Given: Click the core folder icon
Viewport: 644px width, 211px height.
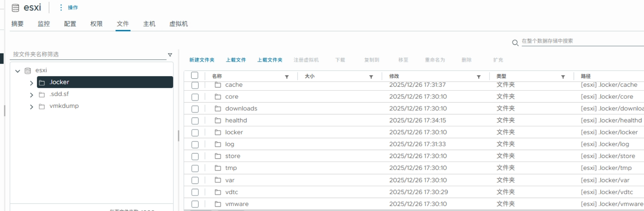Looking at the screenshot, I should [218, 97].
